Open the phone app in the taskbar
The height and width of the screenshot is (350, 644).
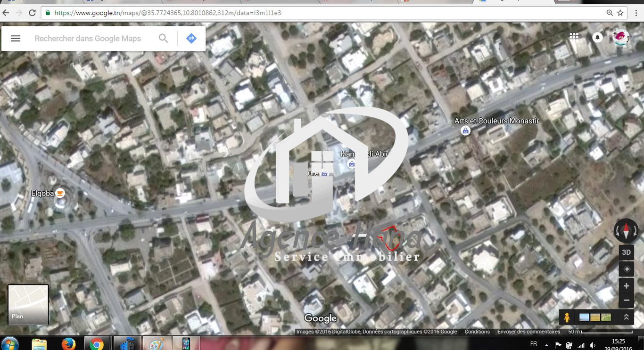(186, 343)
